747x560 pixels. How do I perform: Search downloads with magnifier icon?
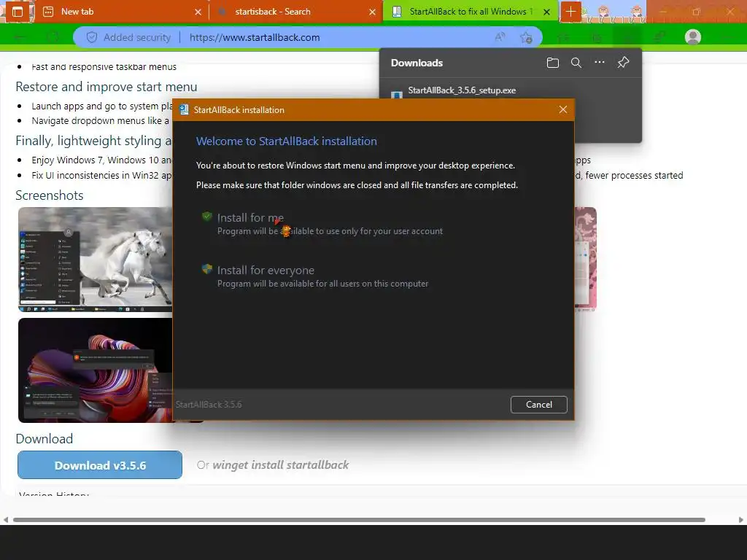coord(576,63)
